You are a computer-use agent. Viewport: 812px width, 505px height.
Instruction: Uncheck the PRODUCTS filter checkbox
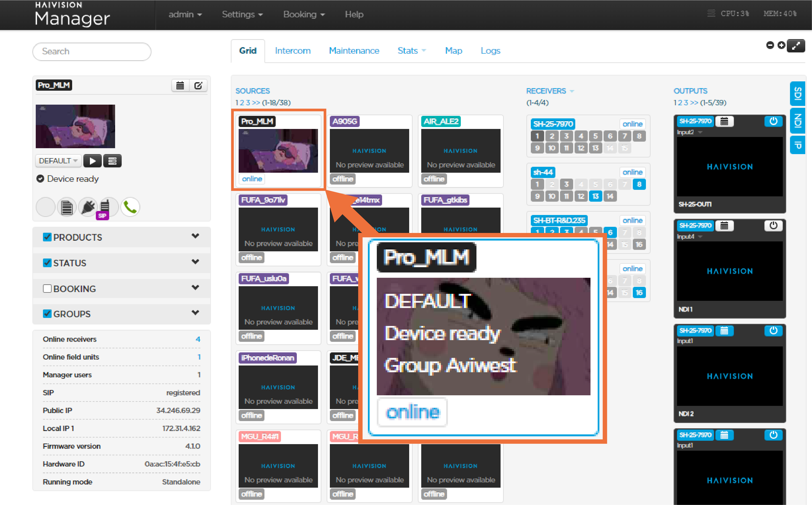tap(47, 237)
